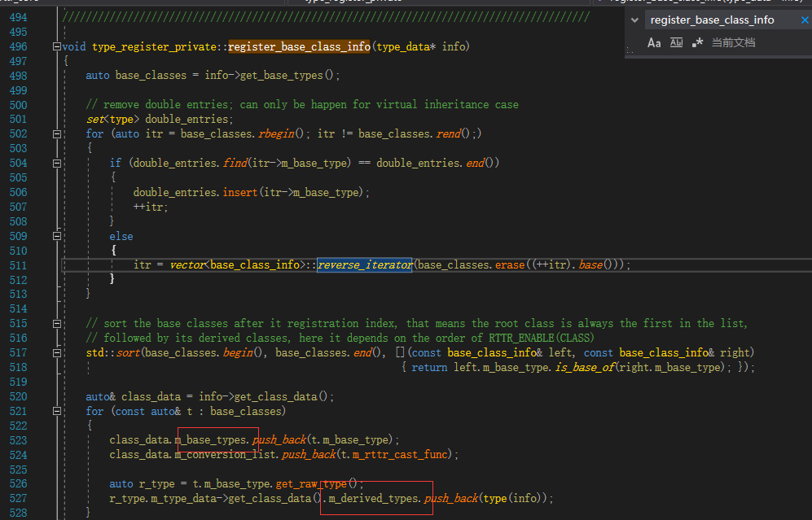Collapse the lambda fold at line 517
This screenshot has width=812, height=520.
55,352
